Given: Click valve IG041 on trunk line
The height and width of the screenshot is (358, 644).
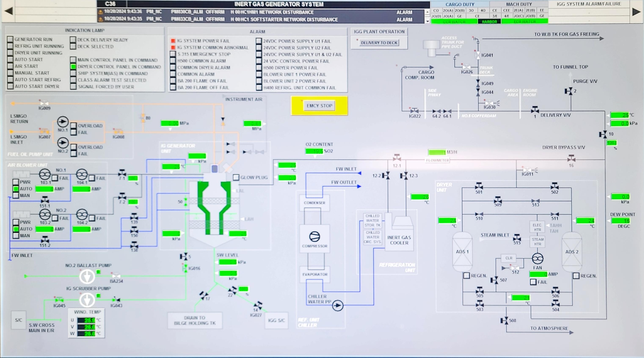Looking at the screenshot, I should pyautogui.click(x=477, y=55).
